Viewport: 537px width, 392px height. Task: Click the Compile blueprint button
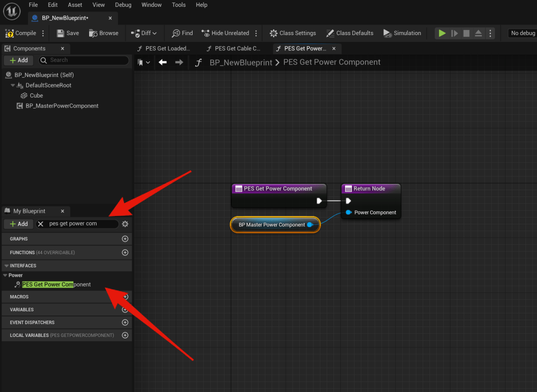point(21,33)
